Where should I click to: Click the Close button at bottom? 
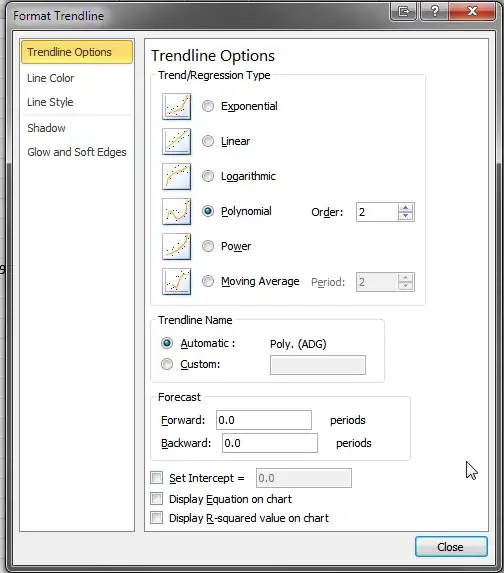pos(451,547)
